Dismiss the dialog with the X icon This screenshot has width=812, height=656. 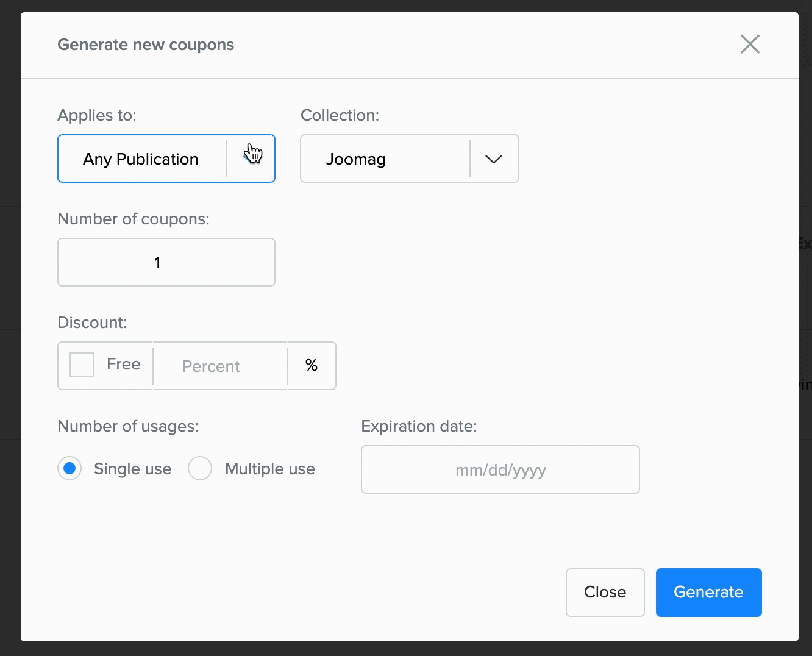click(750, 44)
